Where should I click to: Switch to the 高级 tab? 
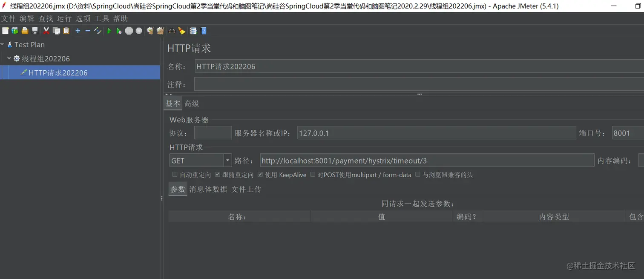click(192, 104)
